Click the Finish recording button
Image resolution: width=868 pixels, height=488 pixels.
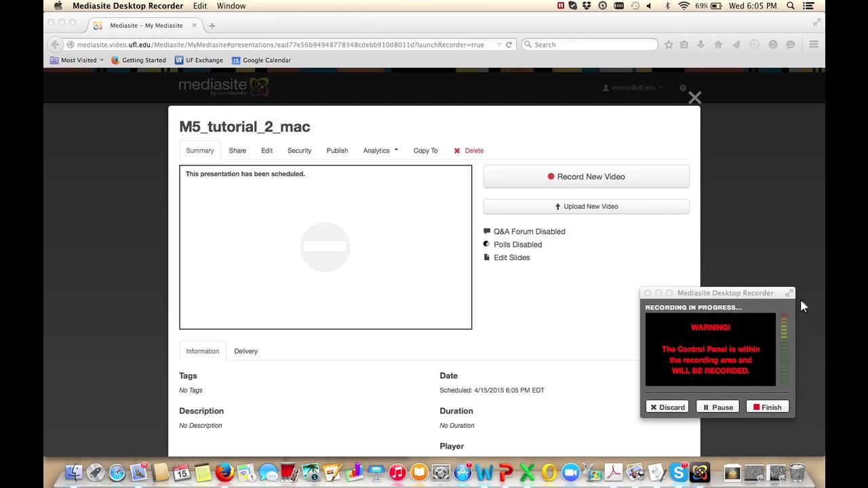767,407
